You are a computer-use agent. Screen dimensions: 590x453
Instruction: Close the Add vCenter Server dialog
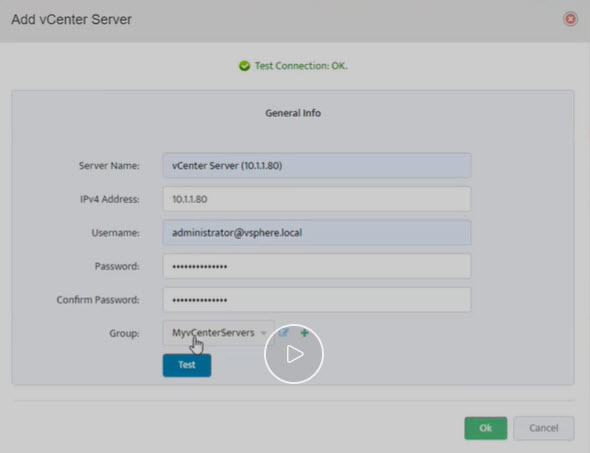coord(570,18)
